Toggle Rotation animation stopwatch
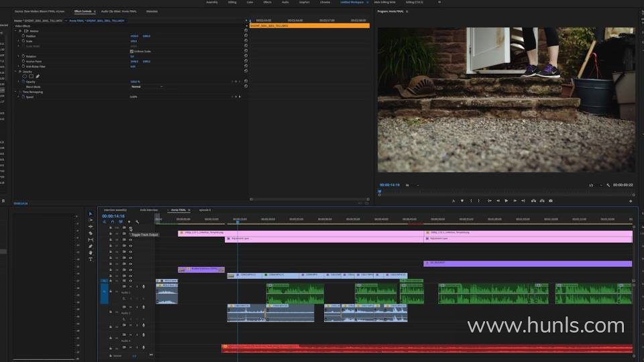The height and width of the screenshot is (362, 644). tap(23, 56)
